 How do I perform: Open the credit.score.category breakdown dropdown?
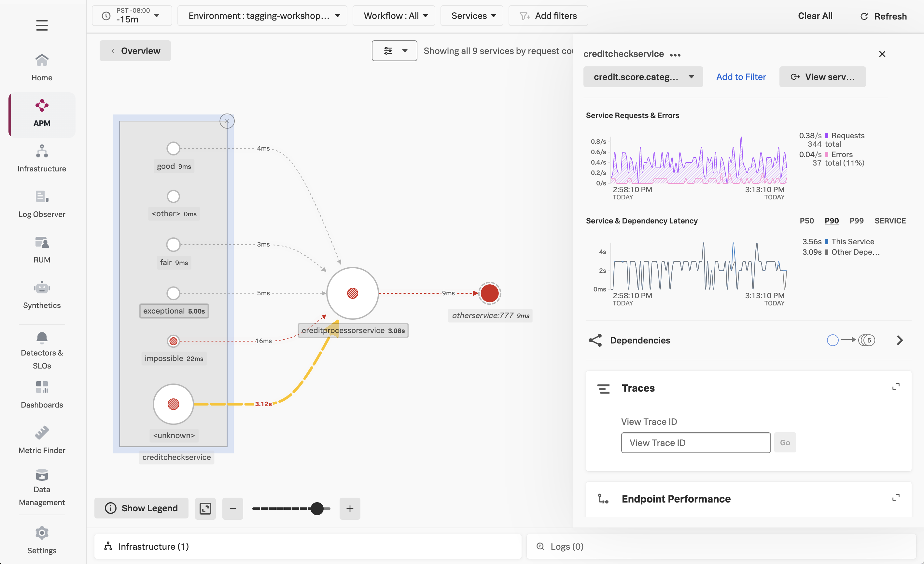(643, 77)
